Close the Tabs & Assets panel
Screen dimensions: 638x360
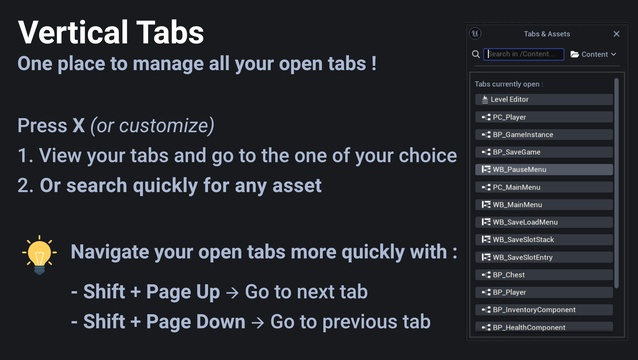tap(616, 34)
